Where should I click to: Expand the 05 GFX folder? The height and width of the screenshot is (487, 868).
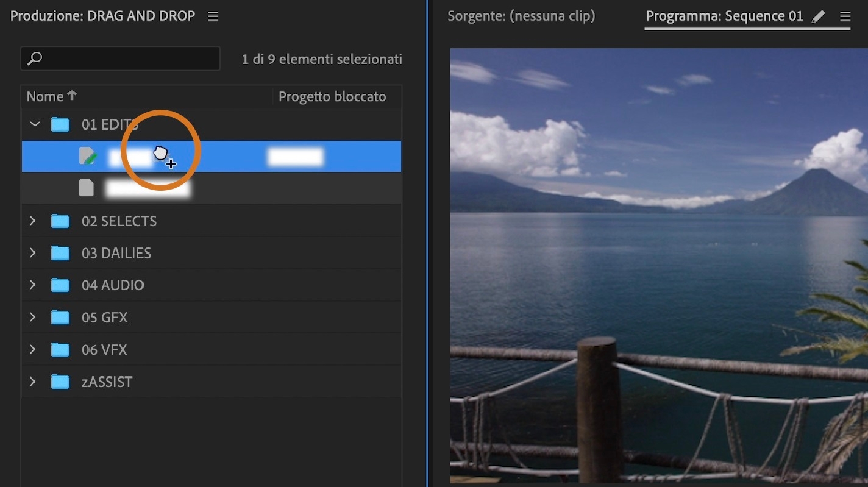33,317
